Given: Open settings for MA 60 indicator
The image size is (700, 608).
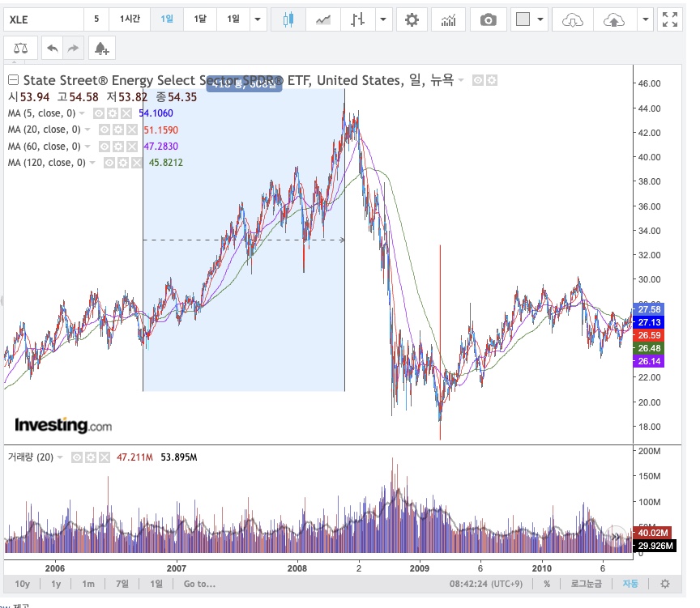Looking at the screenshot, I should point(117,147).
